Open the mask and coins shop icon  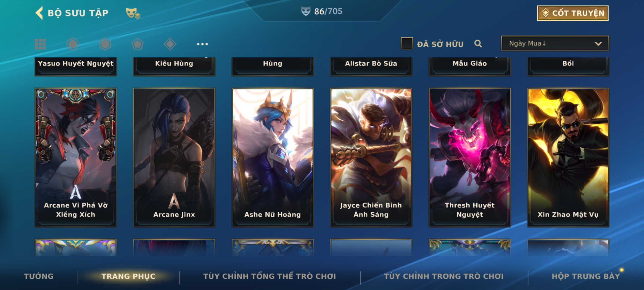(133, 13)
